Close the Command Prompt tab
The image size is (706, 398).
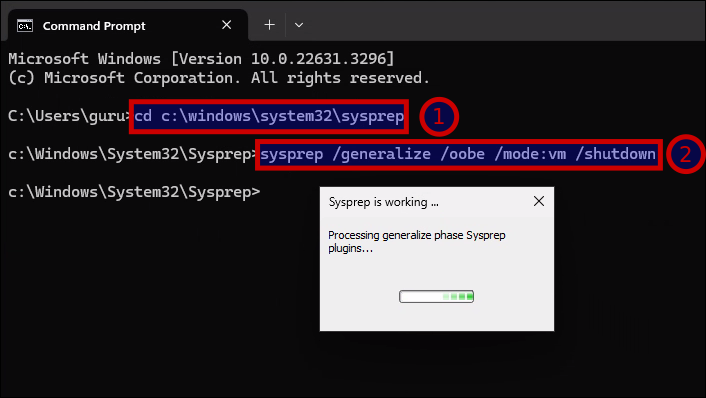click(x=226, y=25)
